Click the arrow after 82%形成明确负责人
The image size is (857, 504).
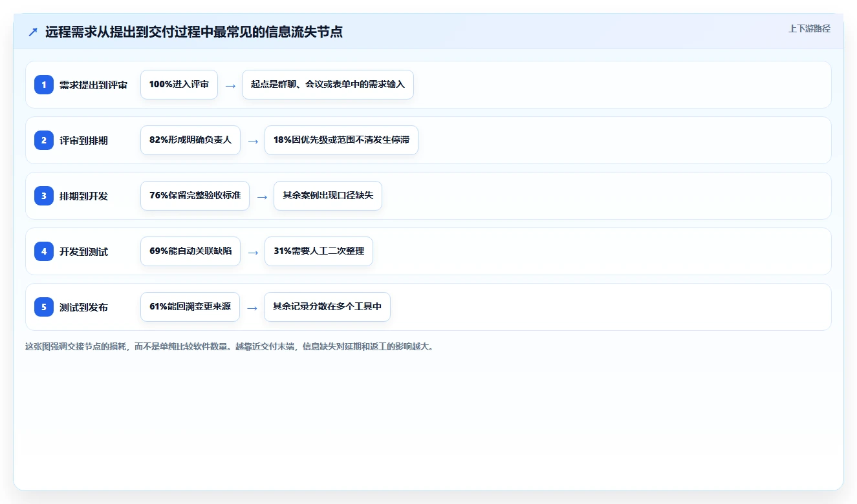click(253, 141)
